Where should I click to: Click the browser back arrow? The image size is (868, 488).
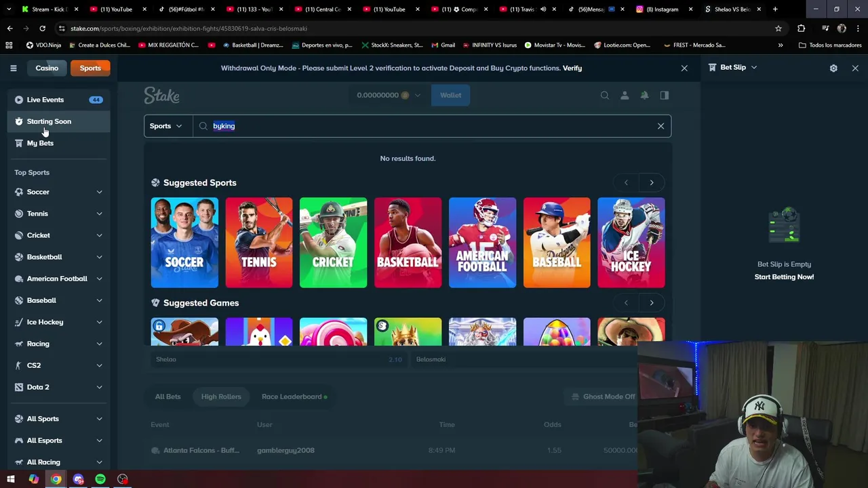pos(9,28)
